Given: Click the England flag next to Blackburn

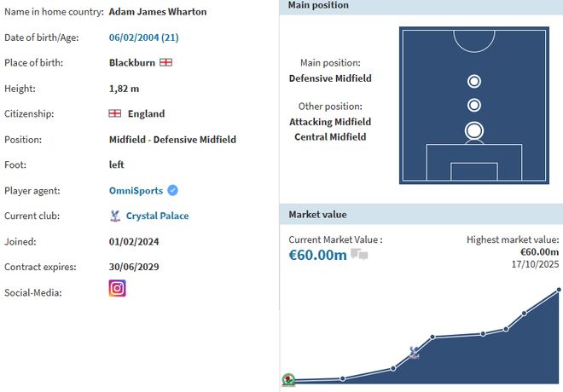Looking at the screenshot, I should click(x=166, y=62).
